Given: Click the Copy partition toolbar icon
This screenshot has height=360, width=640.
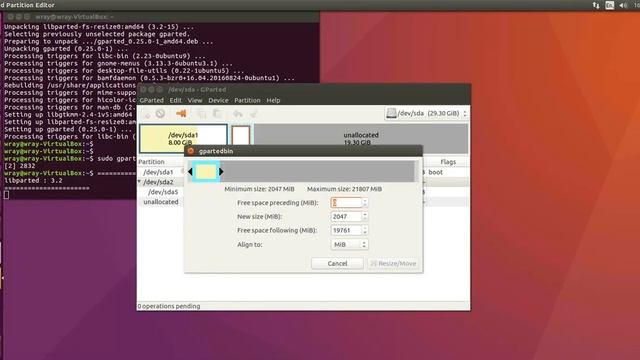Looking at the screenshot, I should pos(202,113).
